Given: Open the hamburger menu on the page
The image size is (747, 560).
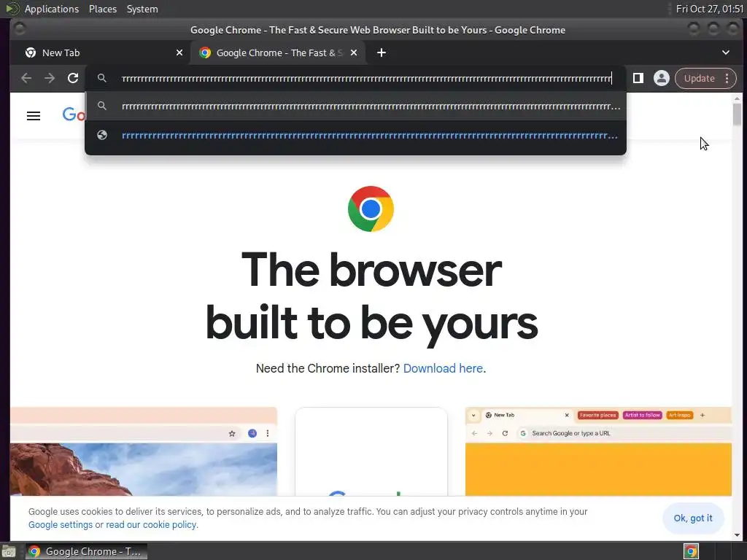Looking at the screenshot, I should 34,116.
